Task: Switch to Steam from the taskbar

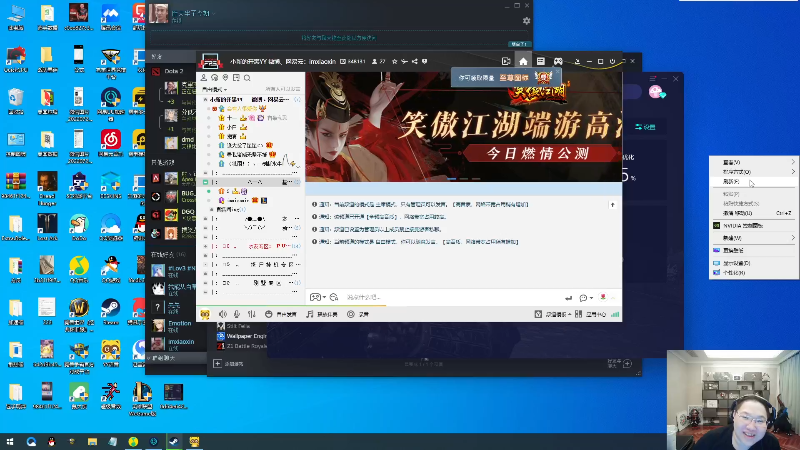Action: (x=173, y=441)
